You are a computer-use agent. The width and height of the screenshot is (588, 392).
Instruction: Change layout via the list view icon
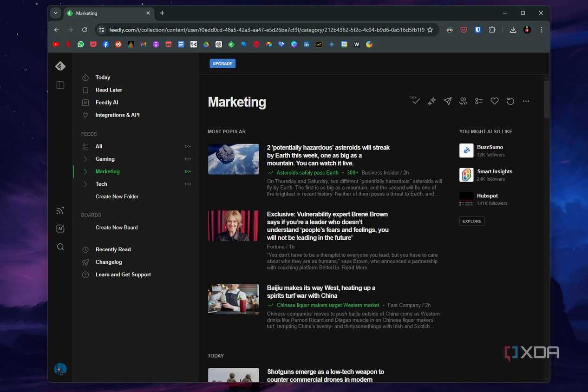pos(479,101)
